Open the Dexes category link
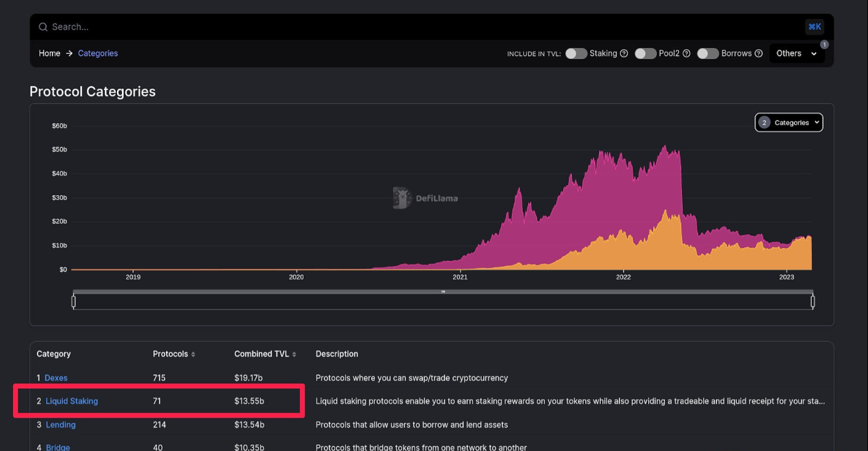The width and height of the screenshot is (868, 451). click(56, 378)
